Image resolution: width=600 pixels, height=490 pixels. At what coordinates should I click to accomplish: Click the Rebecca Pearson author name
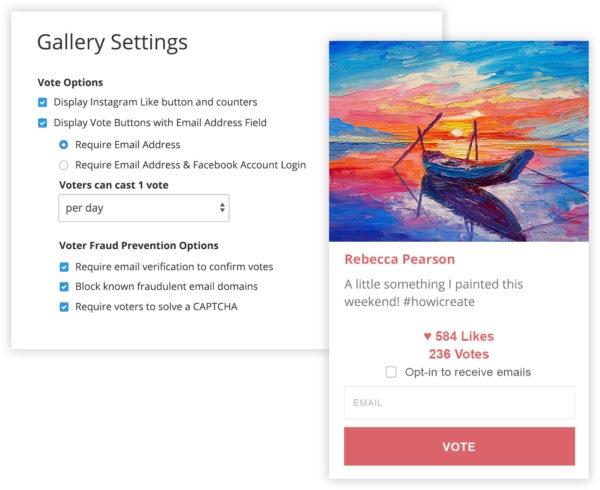pyautogui.click(x=399, y=259)
